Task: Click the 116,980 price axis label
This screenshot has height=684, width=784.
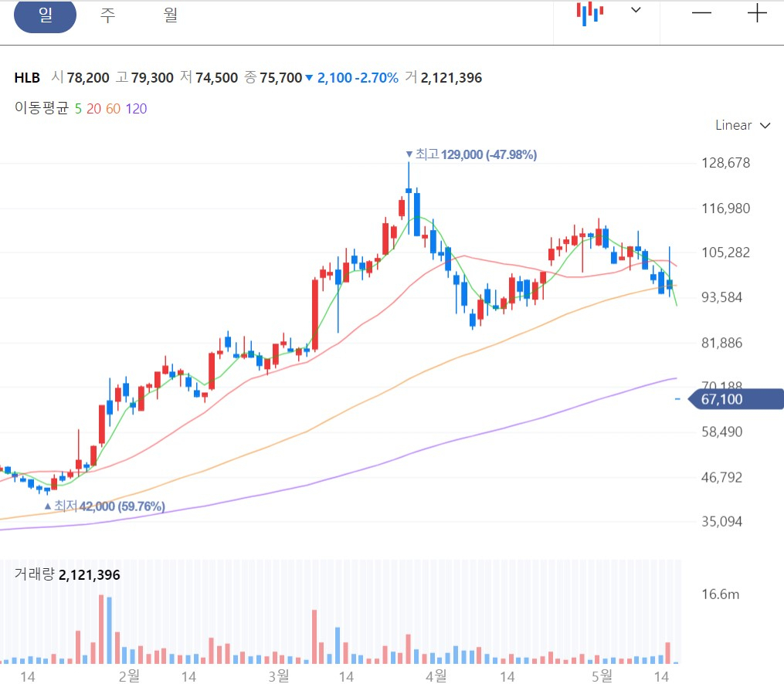Action: pyautogui.click(x=725, y=208)
